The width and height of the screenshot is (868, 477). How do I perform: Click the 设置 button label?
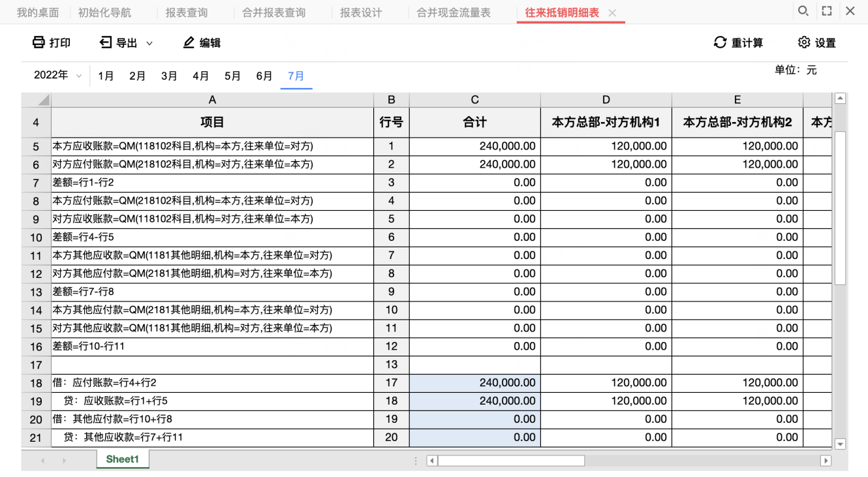click(826, 43)
